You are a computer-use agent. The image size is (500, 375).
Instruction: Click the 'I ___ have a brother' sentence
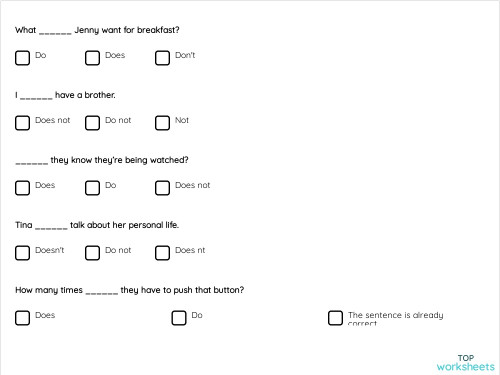65,95
